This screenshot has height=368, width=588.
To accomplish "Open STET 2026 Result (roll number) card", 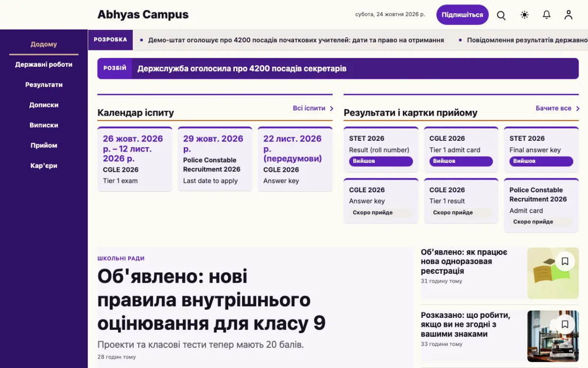I will (381, 149).
